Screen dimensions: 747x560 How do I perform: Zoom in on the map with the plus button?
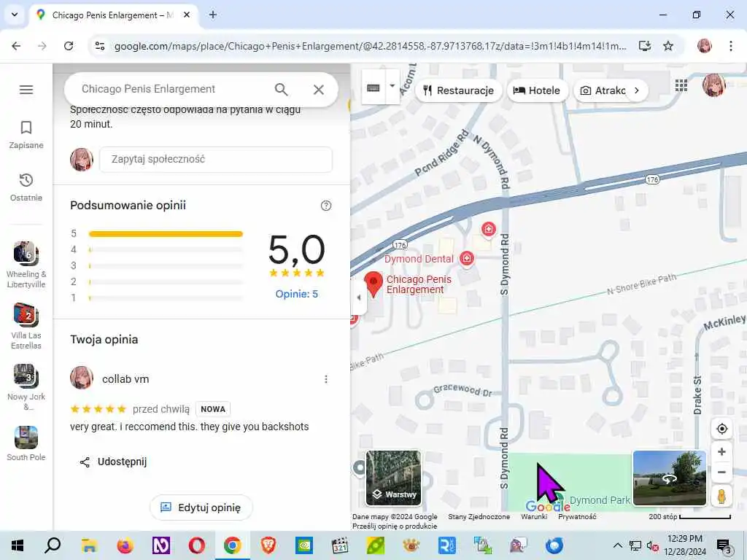click(x=721, y=451)
